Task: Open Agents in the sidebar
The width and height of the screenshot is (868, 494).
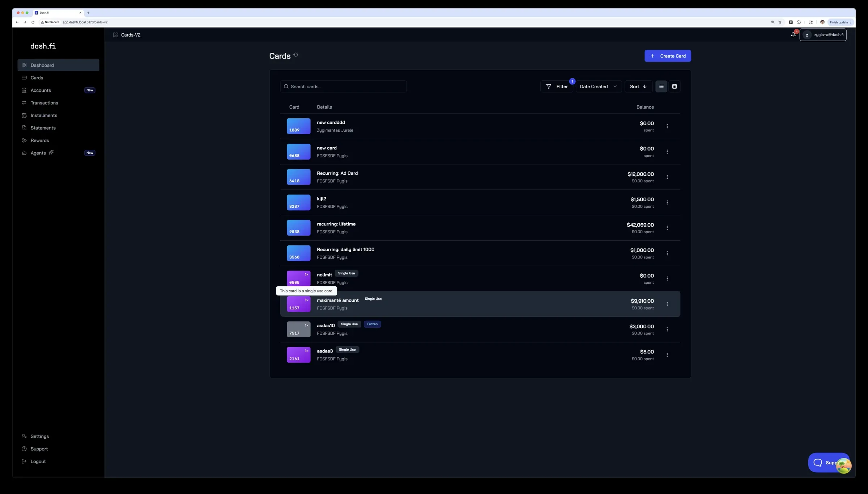Action: [x=58, y=153]
